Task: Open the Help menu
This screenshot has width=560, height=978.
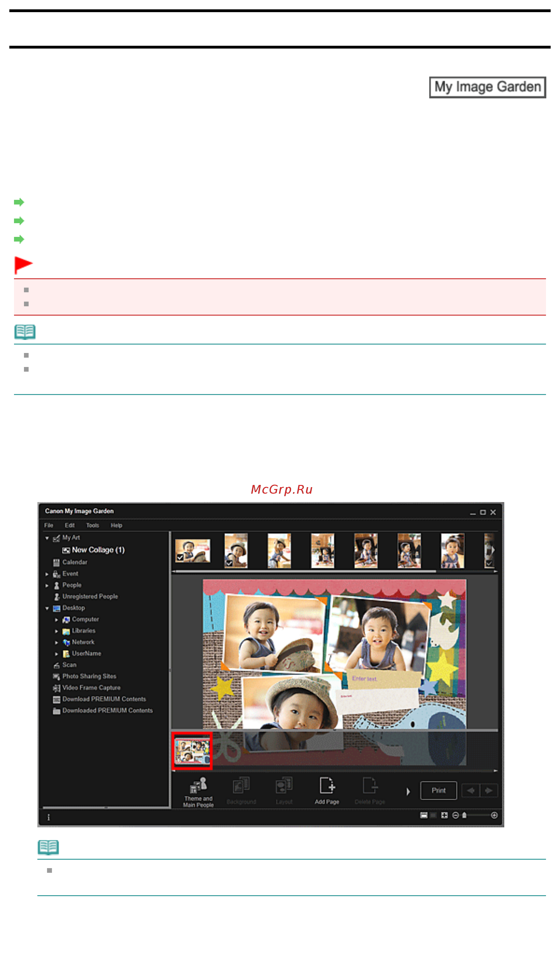Action: click(x=116, y=525)
